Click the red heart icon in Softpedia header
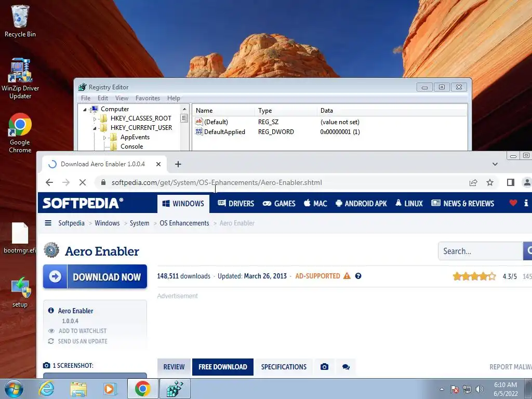Viewport: 532px width, 399px height. 513,203
